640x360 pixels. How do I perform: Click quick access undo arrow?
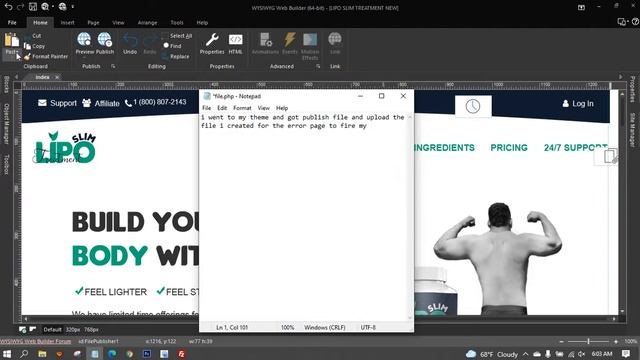click(x=8, y=7)
